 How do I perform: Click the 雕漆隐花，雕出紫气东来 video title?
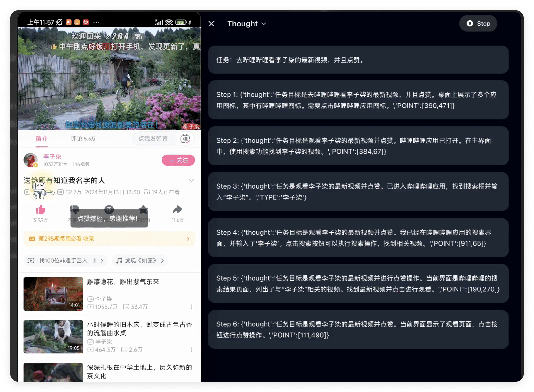(125, 282)
